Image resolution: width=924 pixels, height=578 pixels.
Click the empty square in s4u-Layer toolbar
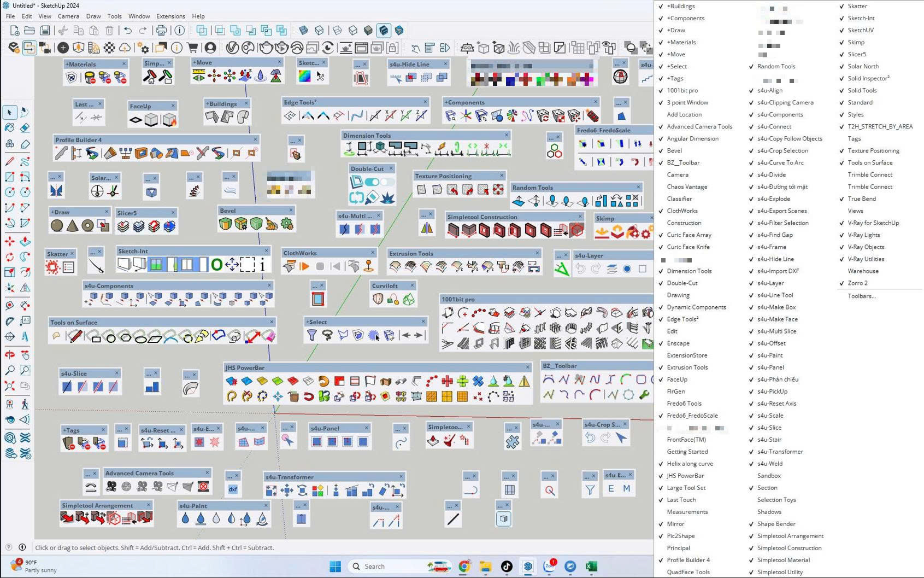[643, 268]
